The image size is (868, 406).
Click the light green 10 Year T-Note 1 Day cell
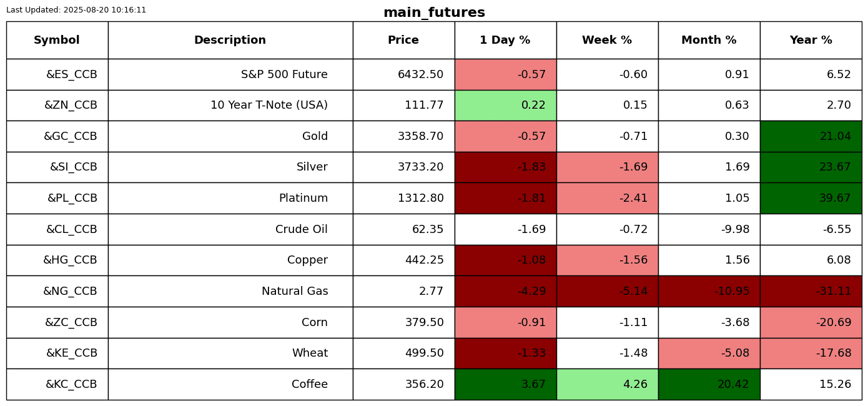pos(505,106)
